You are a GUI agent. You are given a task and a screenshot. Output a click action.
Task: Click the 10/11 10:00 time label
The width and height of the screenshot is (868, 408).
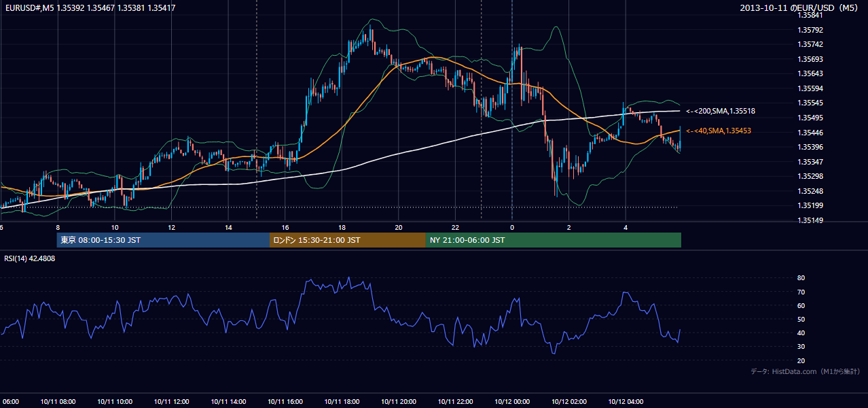click(x=115, y=402)
